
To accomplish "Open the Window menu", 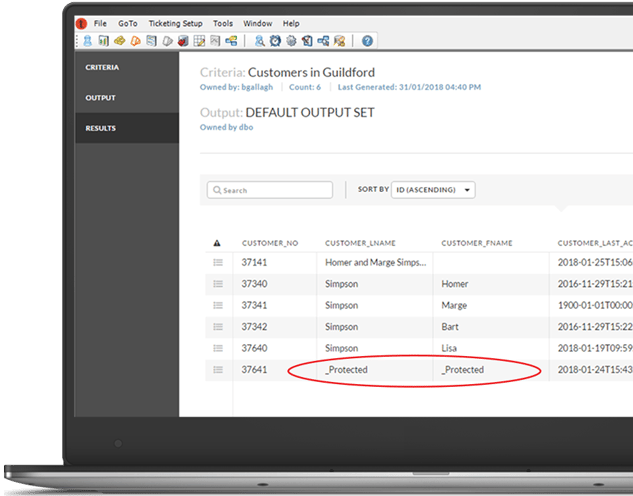I will 258,24.
